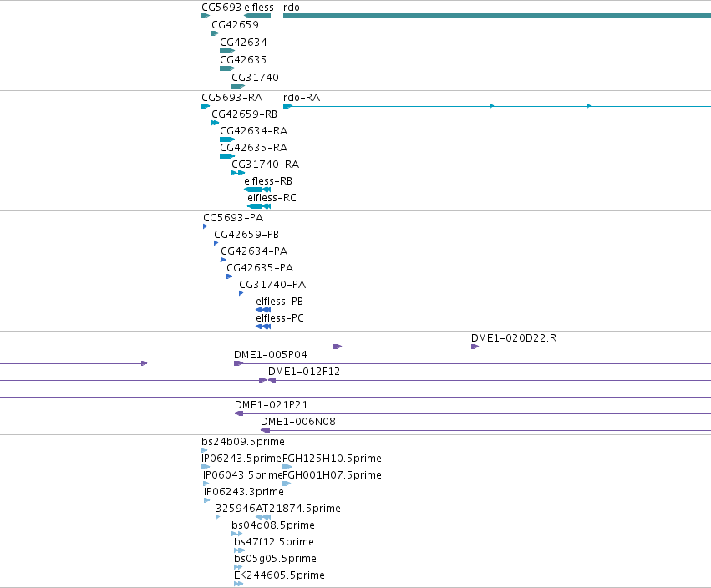The image size is (711, 588).
Task: Click the IP06243.5prime EST label
Action: 241,459
